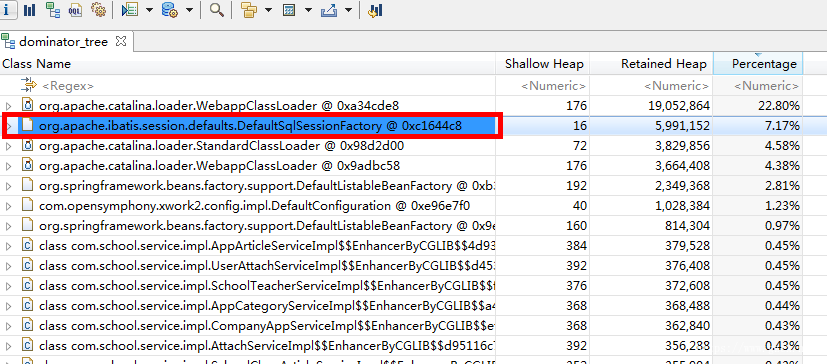This screenshot has width=827, height=364.
Task: Click the compare heap dump bar chart icon
Action: [x=376, y=10]
